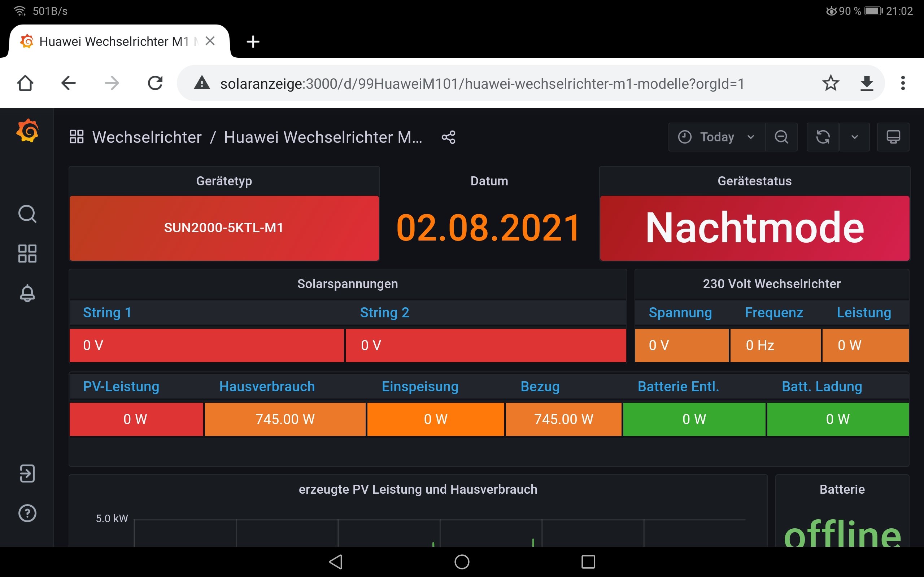Screen dimensions: 924x577
Task: Open the Dashboards sidebar icon
Action: [27, 254]
